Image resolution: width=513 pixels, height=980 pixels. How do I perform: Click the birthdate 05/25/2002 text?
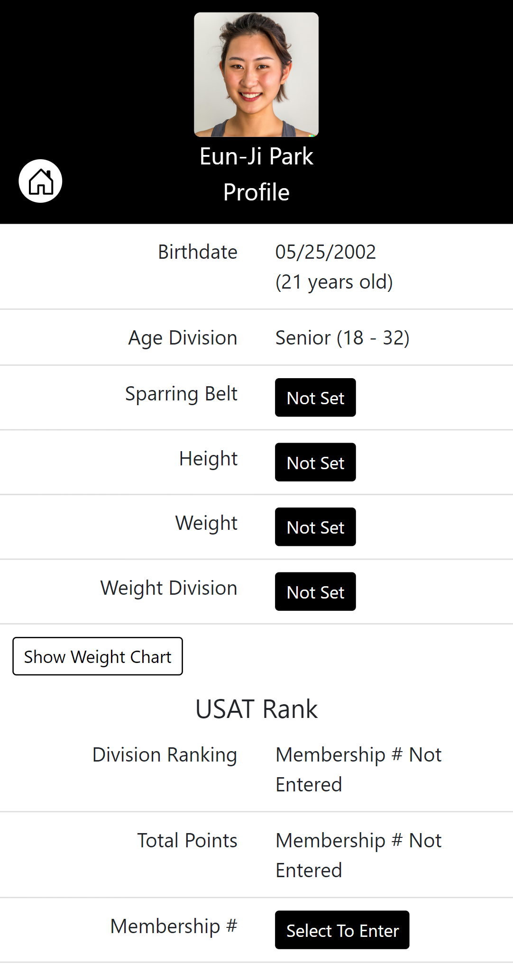click(325, 252)
